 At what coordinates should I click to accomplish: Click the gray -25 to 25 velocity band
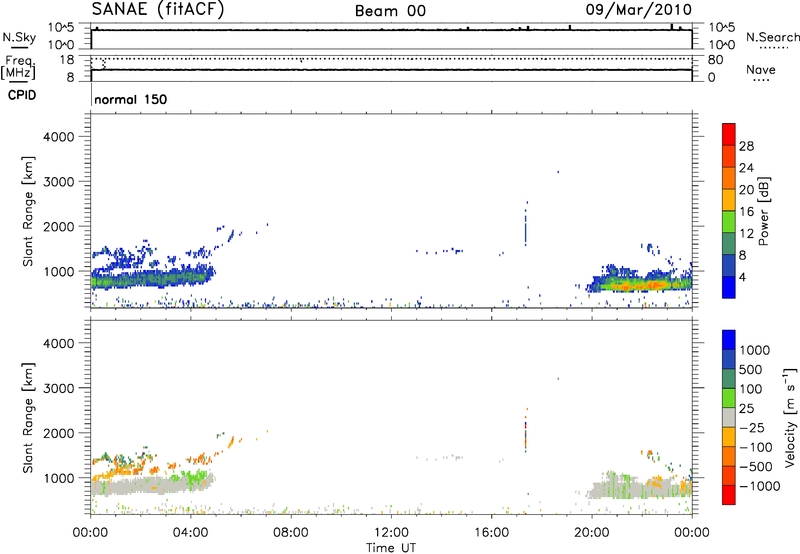pos(729,418)
